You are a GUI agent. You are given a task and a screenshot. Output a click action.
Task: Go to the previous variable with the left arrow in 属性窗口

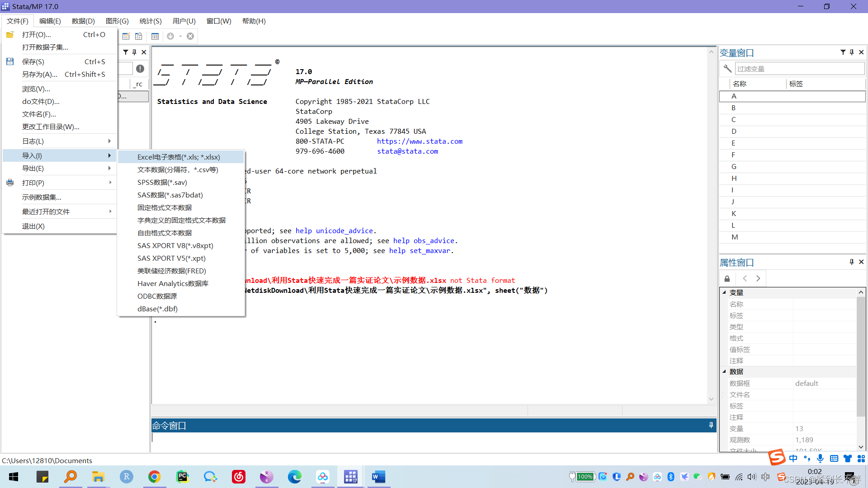[745, 278]
